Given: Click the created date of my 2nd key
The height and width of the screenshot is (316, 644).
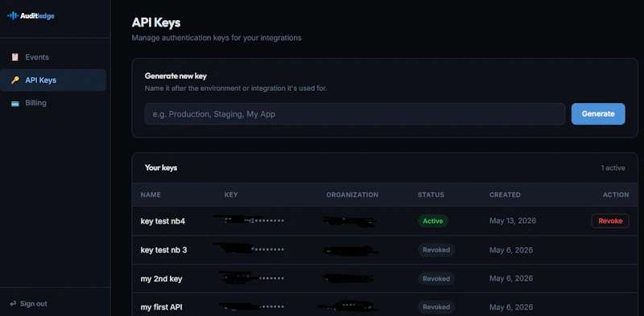Looking at the screenshot, I should tap(511, 279).
